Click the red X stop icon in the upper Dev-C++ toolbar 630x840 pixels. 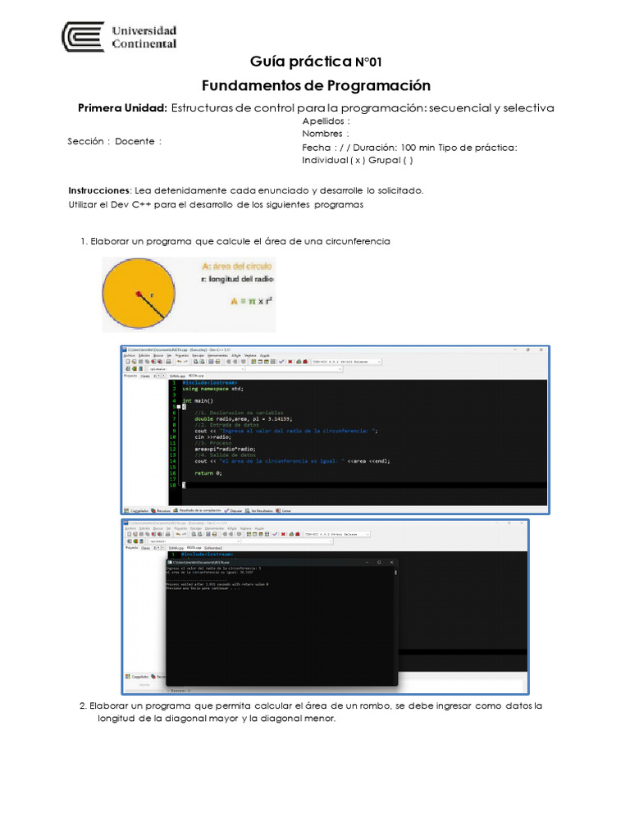(290, 362)
